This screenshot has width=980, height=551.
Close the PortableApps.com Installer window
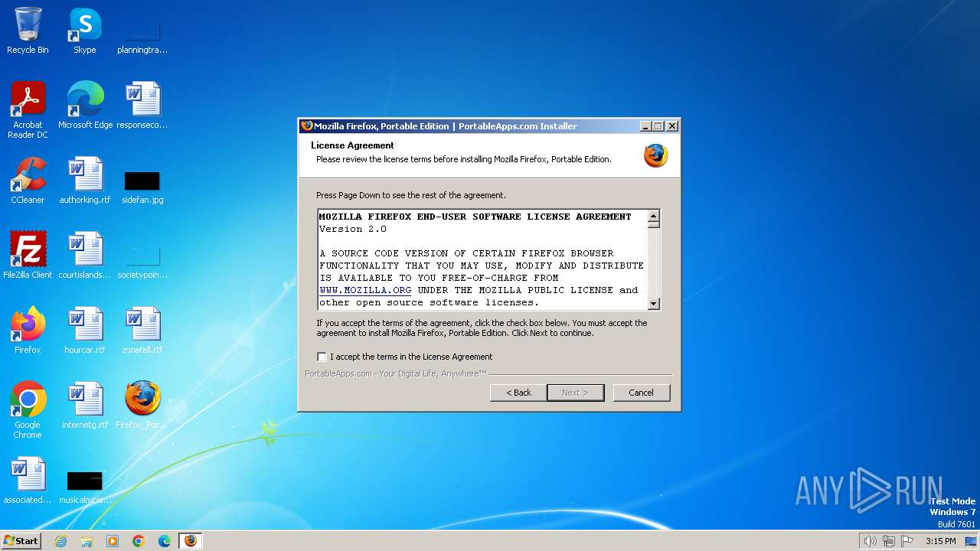pos(672,126)
